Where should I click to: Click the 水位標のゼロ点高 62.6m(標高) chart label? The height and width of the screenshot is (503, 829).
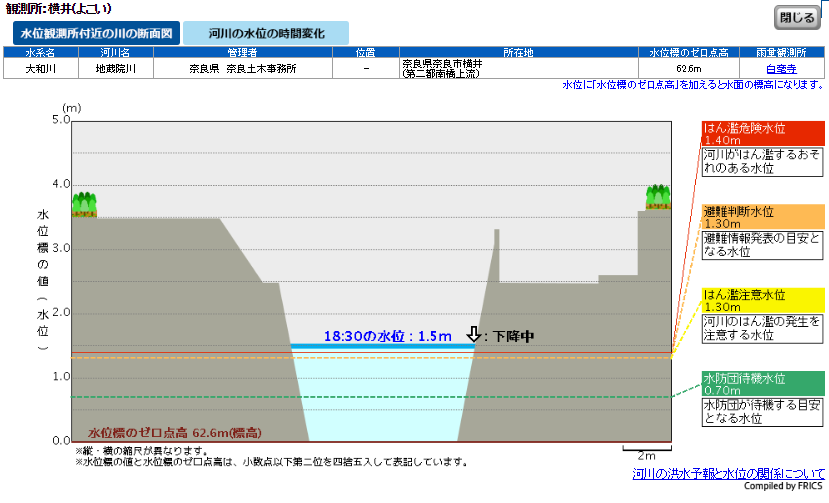tap(175, 433)
